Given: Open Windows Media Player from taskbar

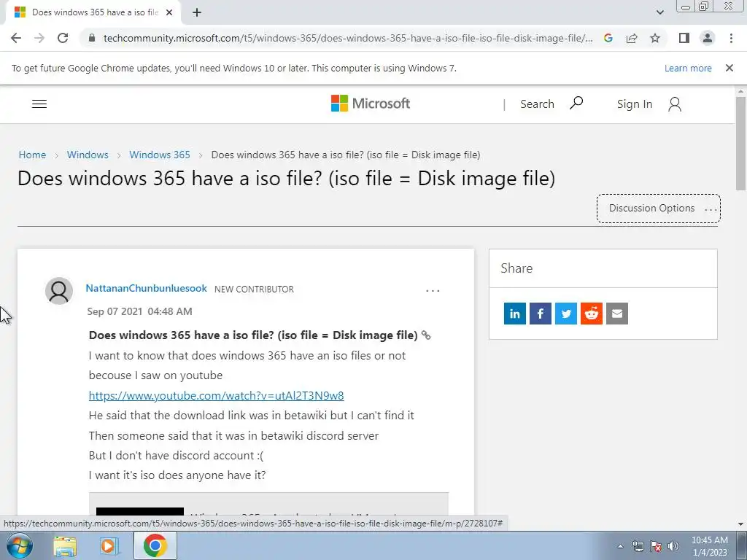Looking at the screenshot, I should click(109, 545).
